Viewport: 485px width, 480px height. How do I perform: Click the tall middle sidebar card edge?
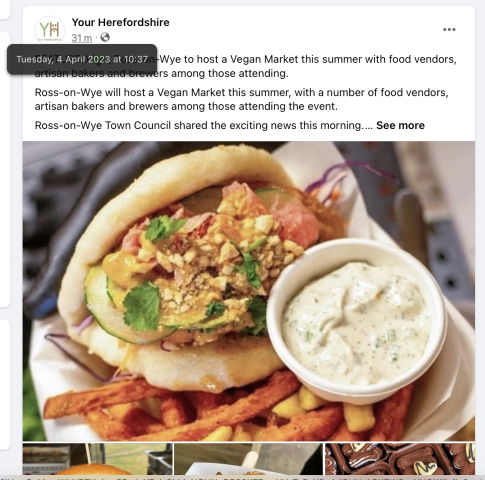(x=5, y=170)
